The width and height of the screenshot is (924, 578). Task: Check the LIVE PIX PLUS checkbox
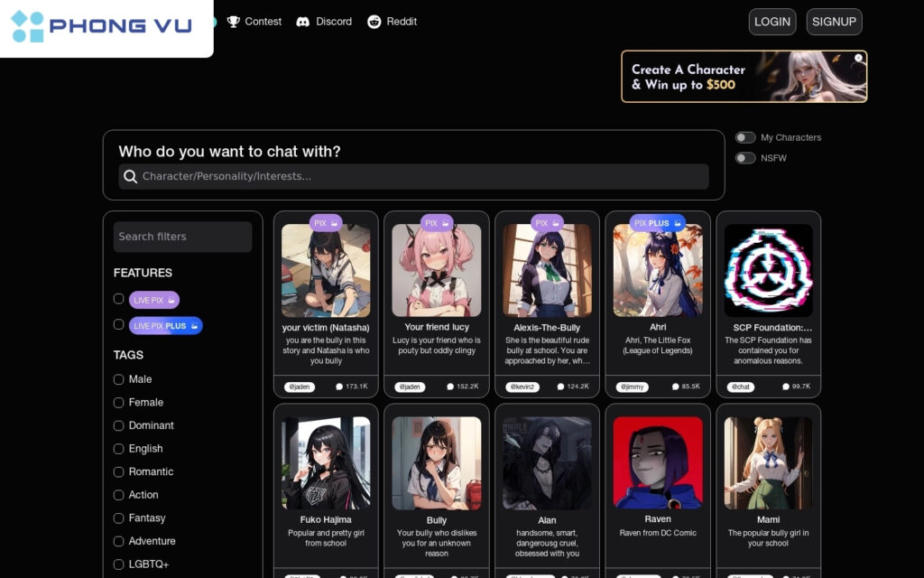119,324
